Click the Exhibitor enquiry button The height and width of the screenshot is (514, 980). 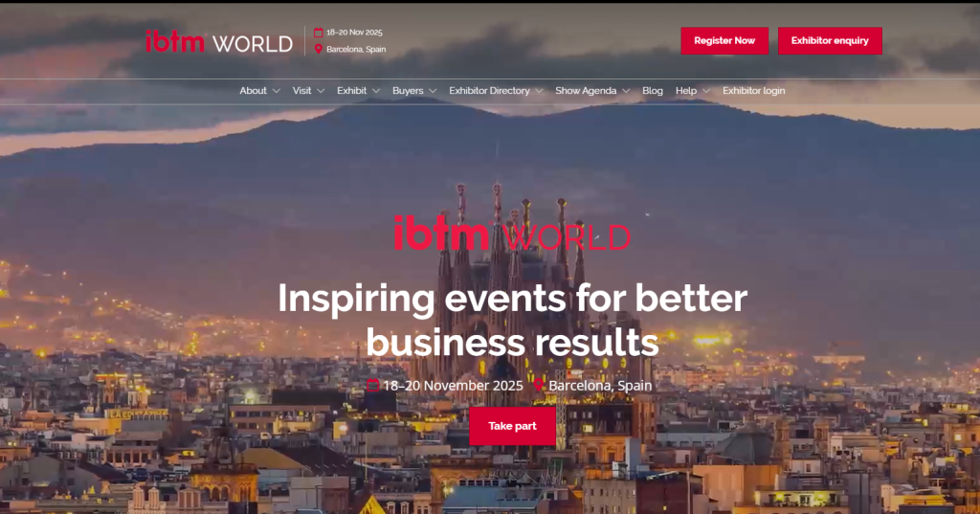(x=830, y=40)
